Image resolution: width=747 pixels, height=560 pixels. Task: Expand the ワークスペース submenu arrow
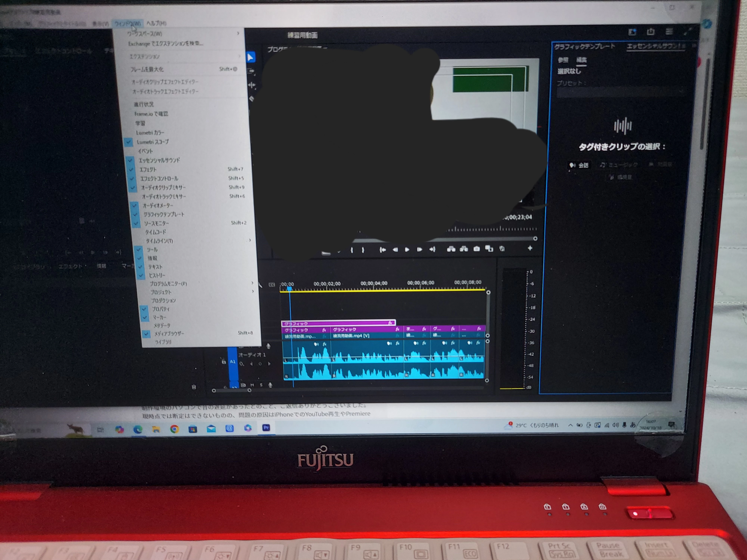coord(238,33)
